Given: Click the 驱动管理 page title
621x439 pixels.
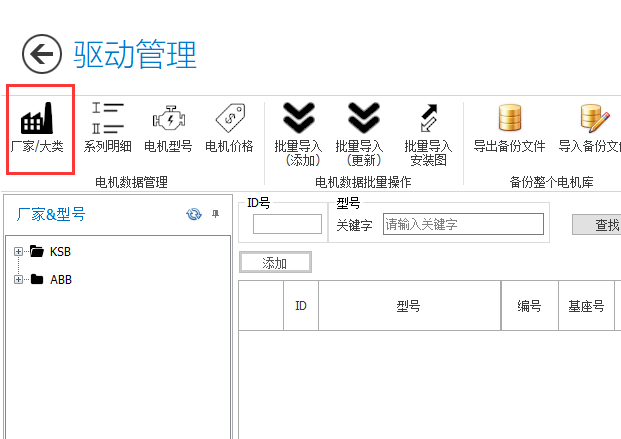Looking at the screenshot, I should (x=135, y=55).
